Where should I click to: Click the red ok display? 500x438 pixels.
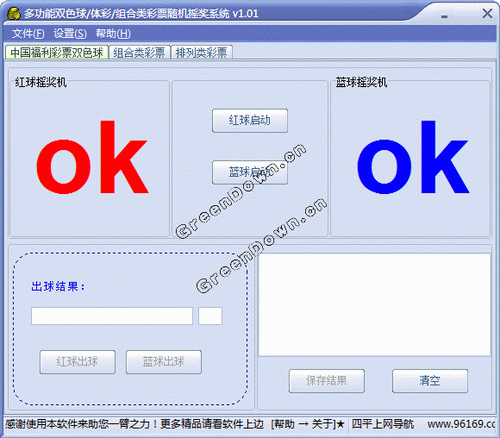click(x=92, y=157)
